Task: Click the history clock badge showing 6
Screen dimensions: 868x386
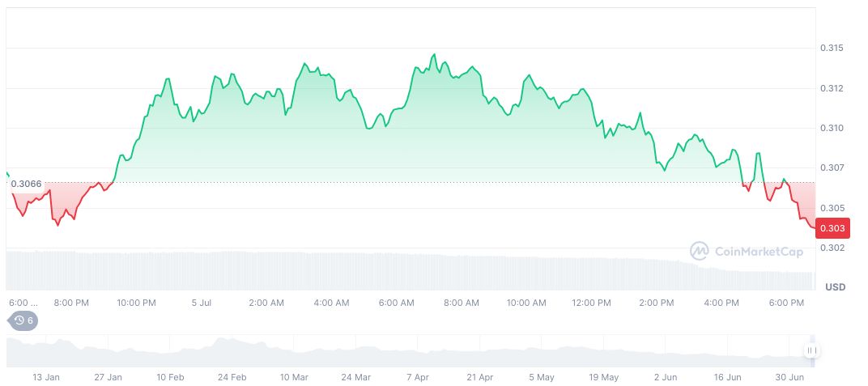Action: coord(23,320)
